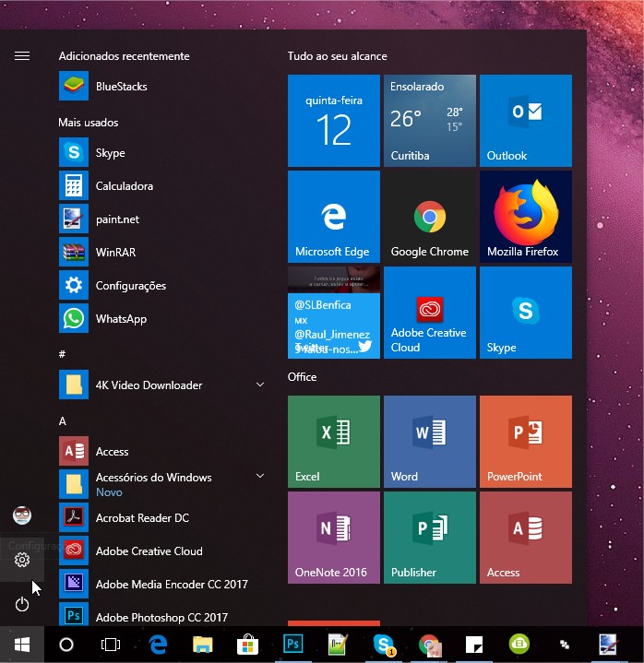
Task: Click the # letter header in app list
Action: (x=62, y=354)
